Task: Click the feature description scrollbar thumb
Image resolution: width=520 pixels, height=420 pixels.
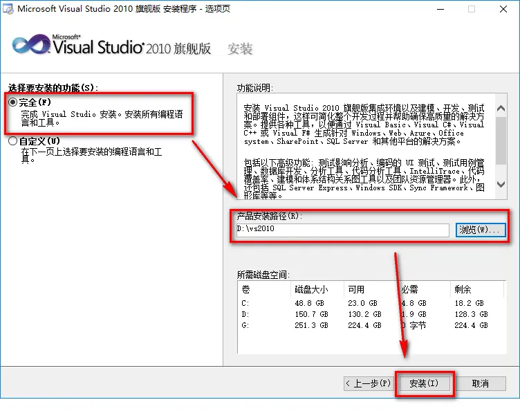Action: 501,140
